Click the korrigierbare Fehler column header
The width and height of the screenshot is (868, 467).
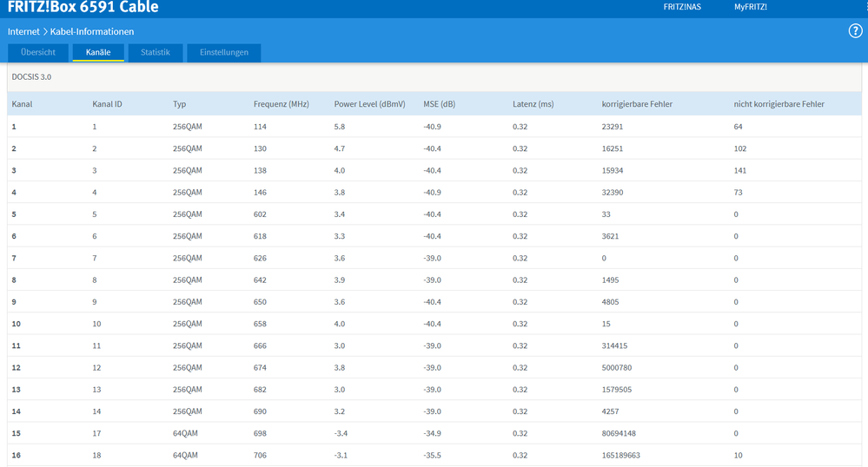click(x=637, y=104)
